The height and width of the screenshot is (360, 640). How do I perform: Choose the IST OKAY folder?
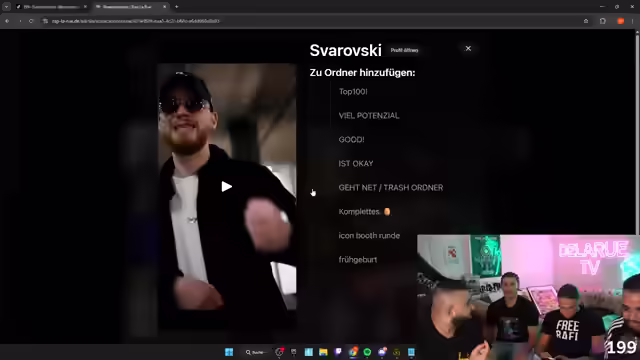(x=356, y=164)
